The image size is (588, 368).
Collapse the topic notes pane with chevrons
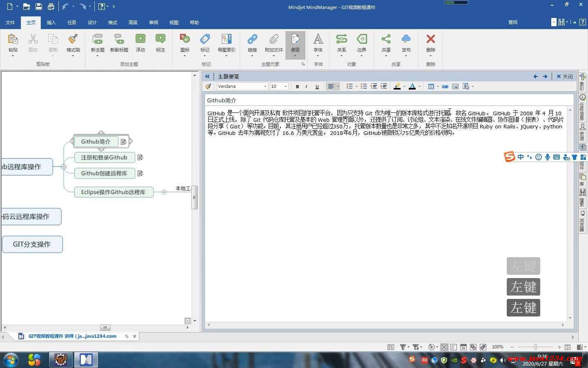point(207,76)
